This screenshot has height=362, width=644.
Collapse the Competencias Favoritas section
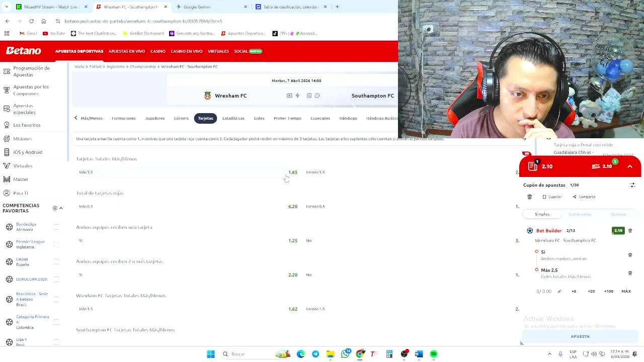(x=61, y=208)
